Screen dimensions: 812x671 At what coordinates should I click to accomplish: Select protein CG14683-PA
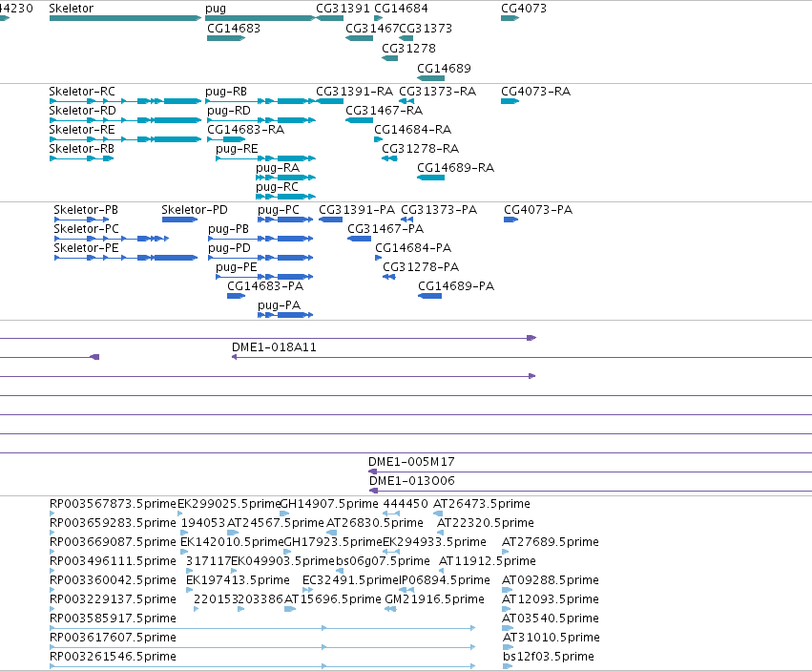pos(265,286)
